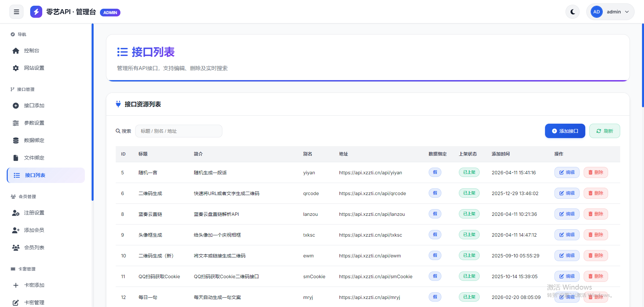Edit the 随机一言 interface row
Image resolution: width=644 pixels, height=307 pixels.
(567, 173)
